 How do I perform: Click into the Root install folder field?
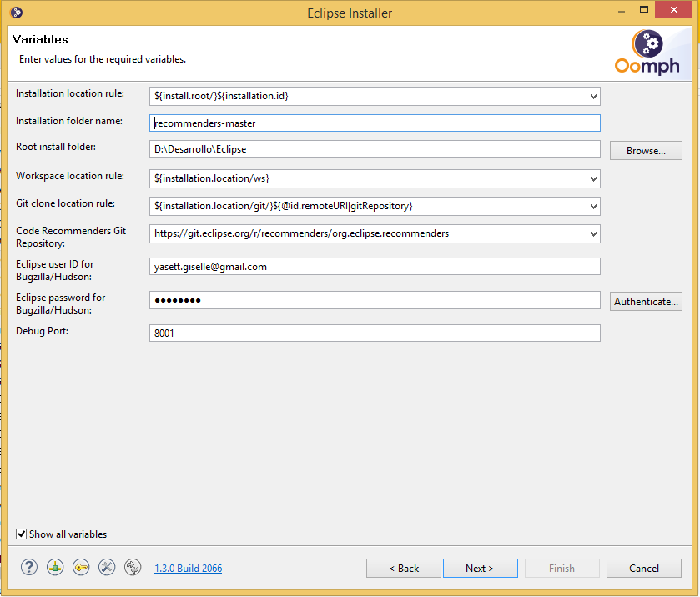point(375,149)
